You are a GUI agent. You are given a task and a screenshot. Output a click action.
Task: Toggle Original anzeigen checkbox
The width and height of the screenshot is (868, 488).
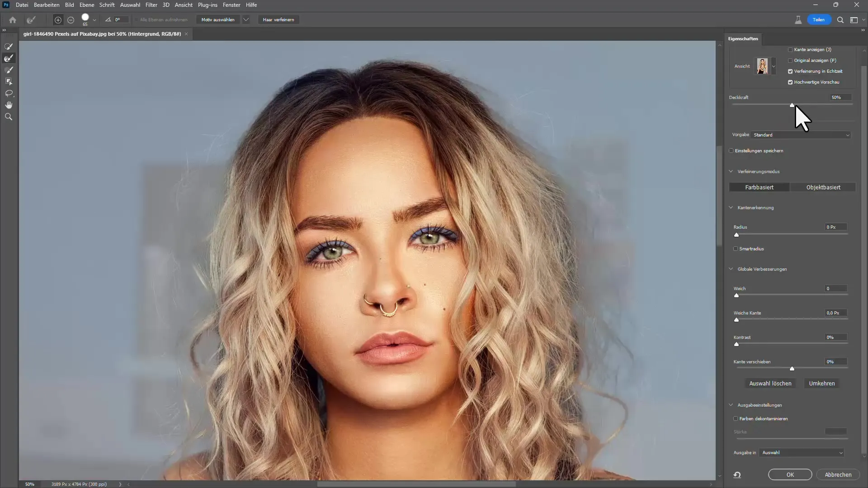(x=790, y=61)
